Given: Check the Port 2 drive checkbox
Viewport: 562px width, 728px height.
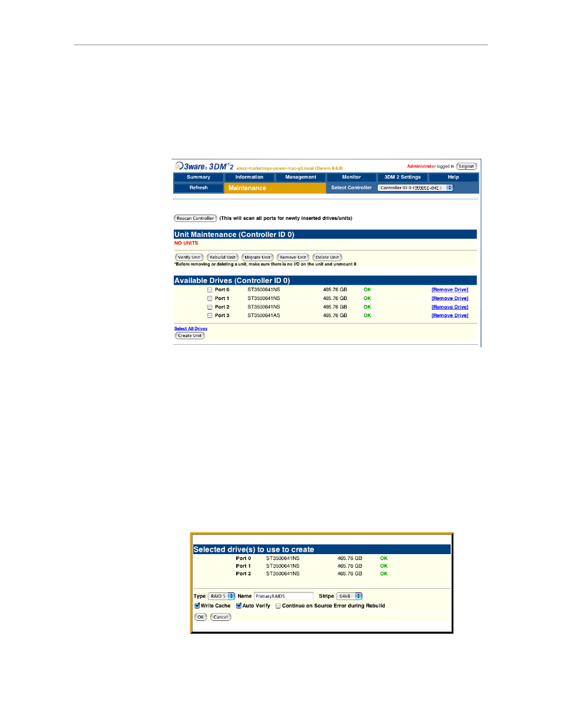Looking at the screenshot, I should tap(210, 307).
